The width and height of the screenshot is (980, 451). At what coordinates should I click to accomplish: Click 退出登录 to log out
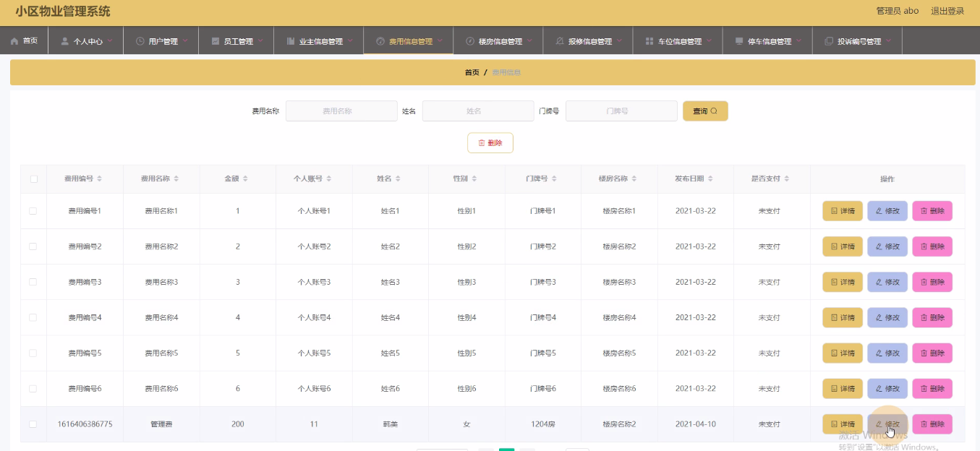coord(947,11)
